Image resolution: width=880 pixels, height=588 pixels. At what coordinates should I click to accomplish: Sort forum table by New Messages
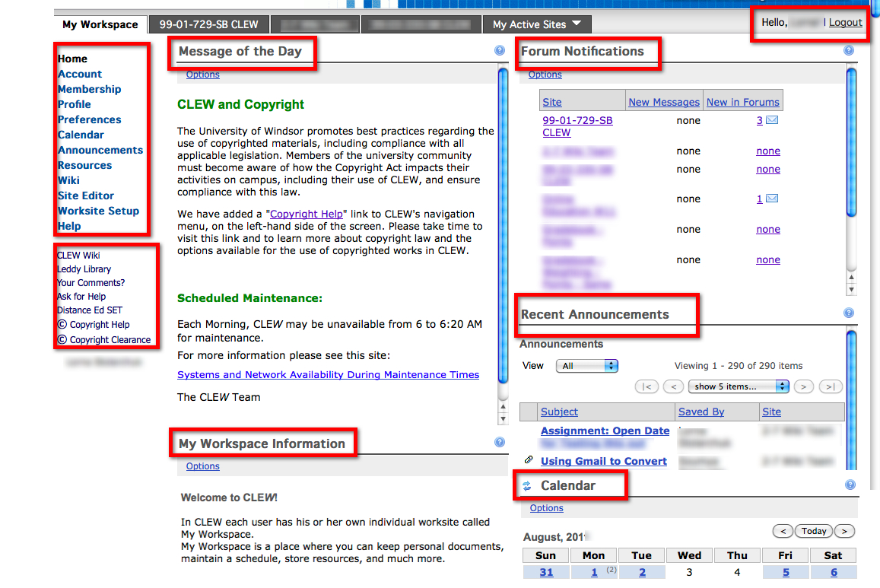tap(664, 102)
